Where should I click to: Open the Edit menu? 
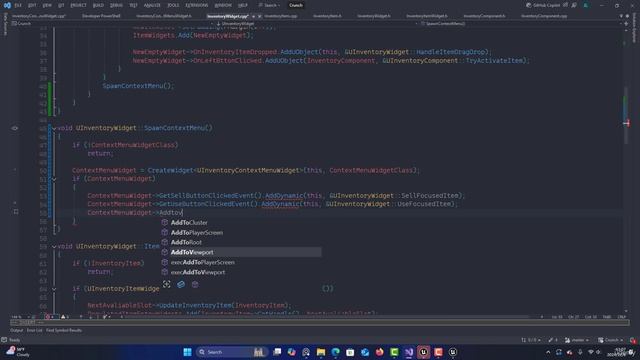(x=32, y=5)
